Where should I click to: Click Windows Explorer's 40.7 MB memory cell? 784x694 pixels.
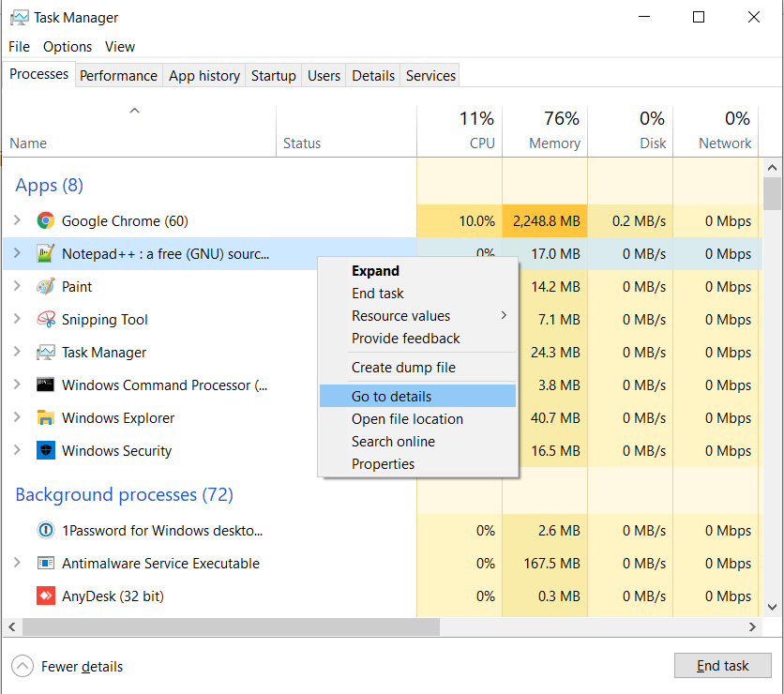[x=553, y=417]
